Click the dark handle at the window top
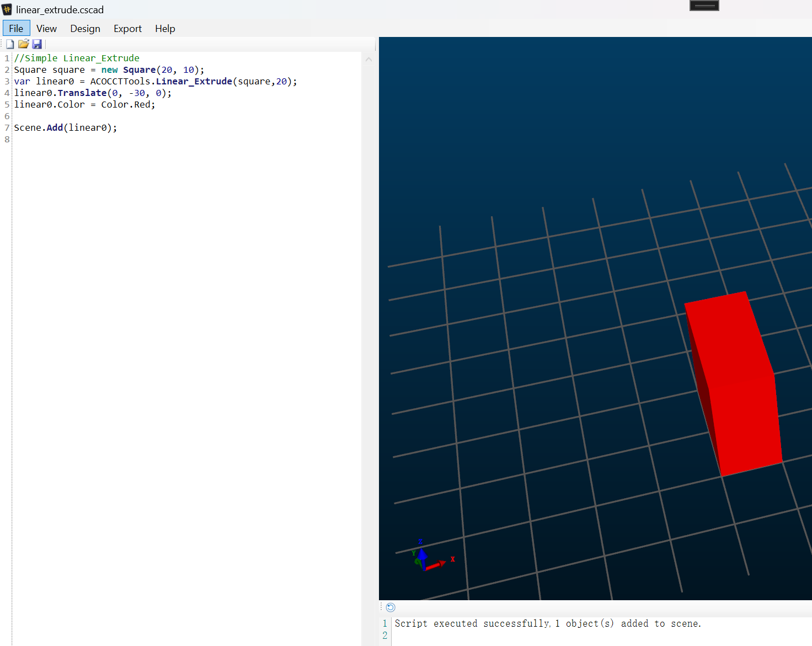 (x=704, y=6)
